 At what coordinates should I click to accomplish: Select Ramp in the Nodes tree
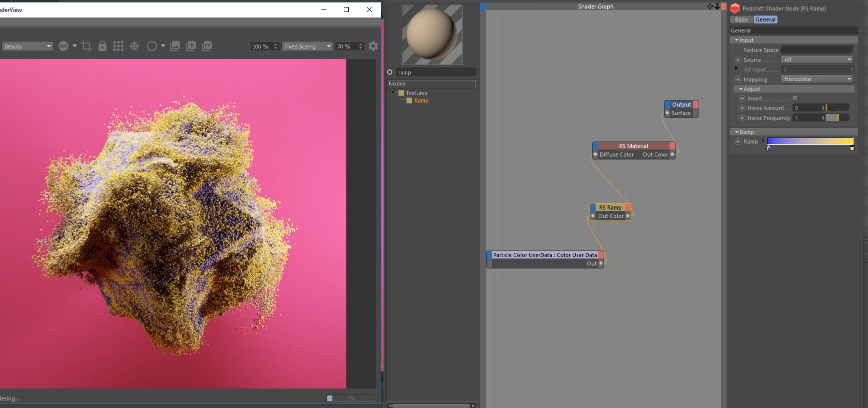coord(421,100)
